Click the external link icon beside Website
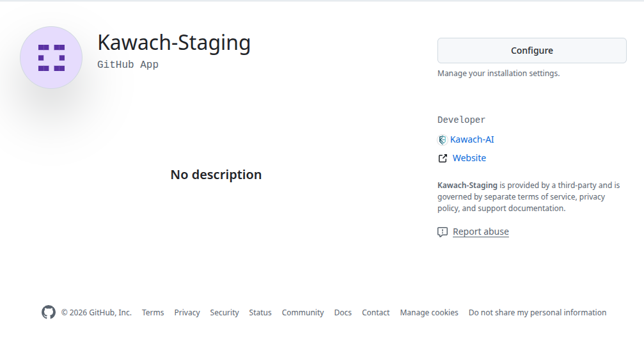 tap(443, 158)
